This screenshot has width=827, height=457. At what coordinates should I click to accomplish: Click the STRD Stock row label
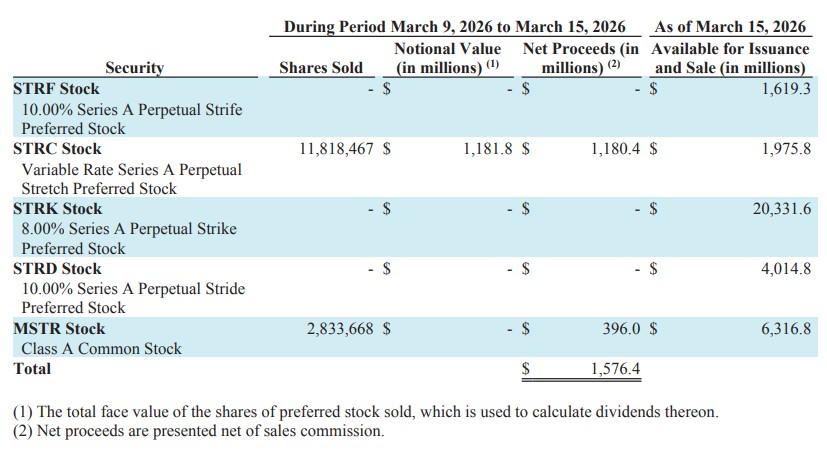point(57,269)
